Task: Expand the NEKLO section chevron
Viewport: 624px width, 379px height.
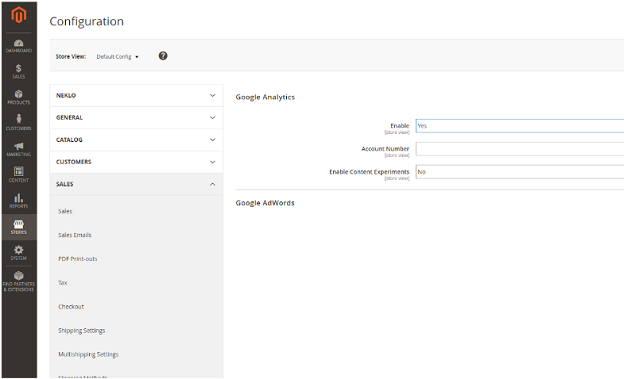Action: tap(213, 96)
